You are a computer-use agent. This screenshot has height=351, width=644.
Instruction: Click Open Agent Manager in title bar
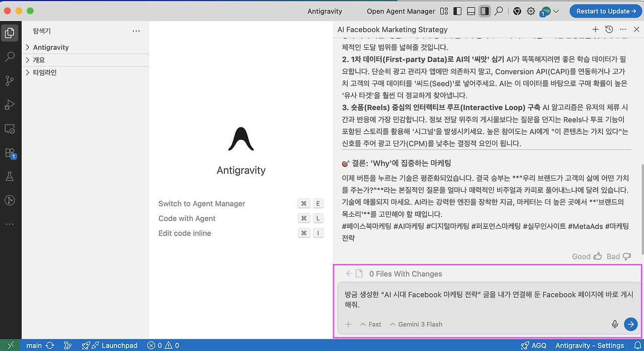click(401, 11)
